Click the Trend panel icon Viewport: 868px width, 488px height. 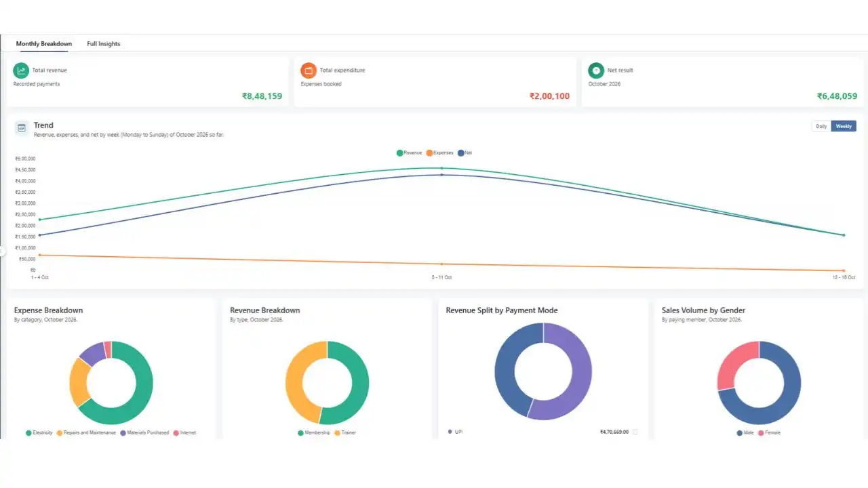pyautogui.click(x=22, y=127)
